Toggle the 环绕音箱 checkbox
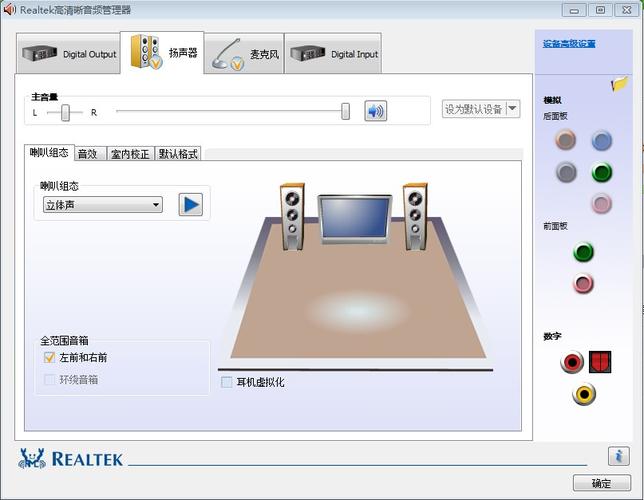Screen dimensions: 644x500 [x=49, y=379]
